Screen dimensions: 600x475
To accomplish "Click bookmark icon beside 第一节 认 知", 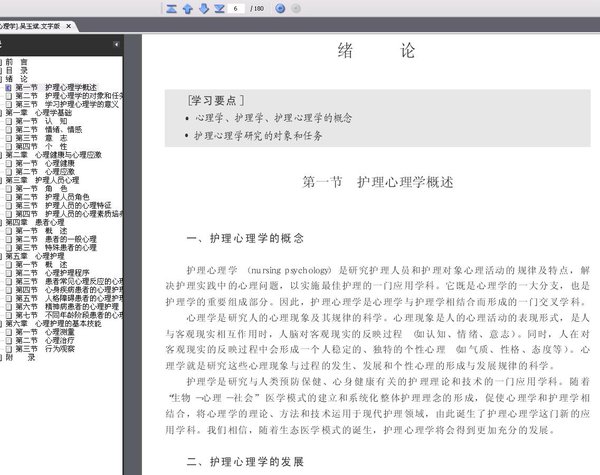I will point(9,121).
